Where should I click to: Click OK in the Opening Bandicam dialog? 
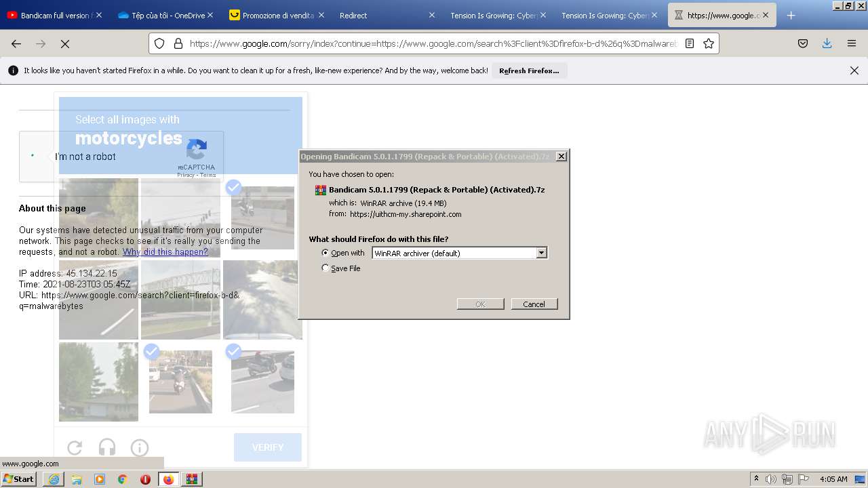480,304
